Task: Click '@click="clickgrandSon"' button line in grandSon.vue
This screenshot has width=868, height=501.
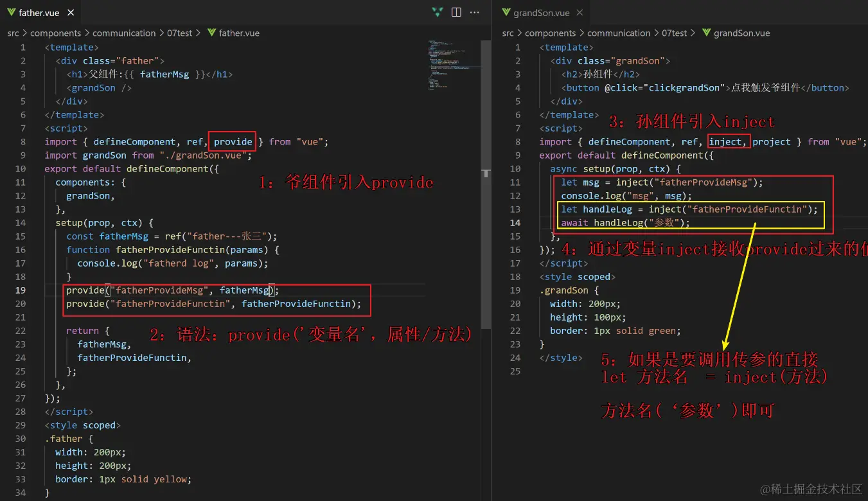Action: pyautogui.click(x=705, y=88)
